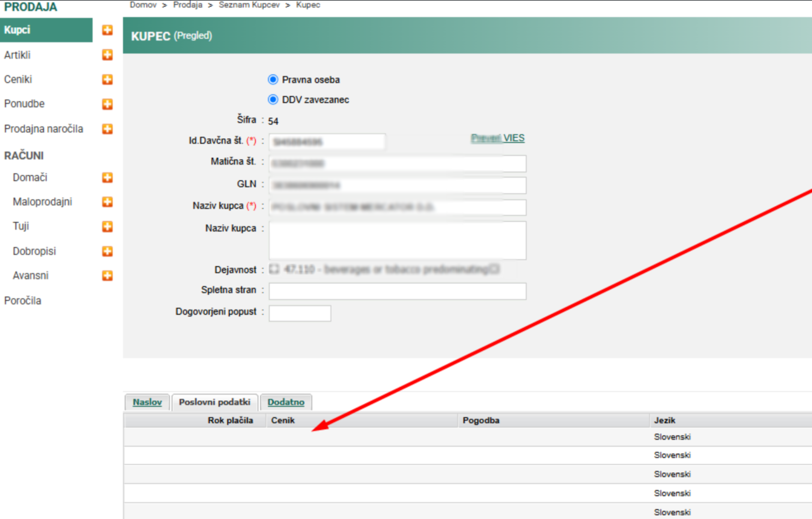Click the Spletna stran input field
Viewport: 812px width, 519px height.
(x=397, y=291)
